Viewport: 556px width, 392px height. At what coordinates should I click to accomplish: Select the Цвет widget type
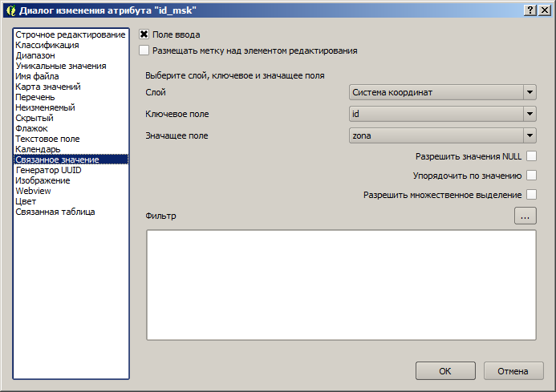click(25, 201)
